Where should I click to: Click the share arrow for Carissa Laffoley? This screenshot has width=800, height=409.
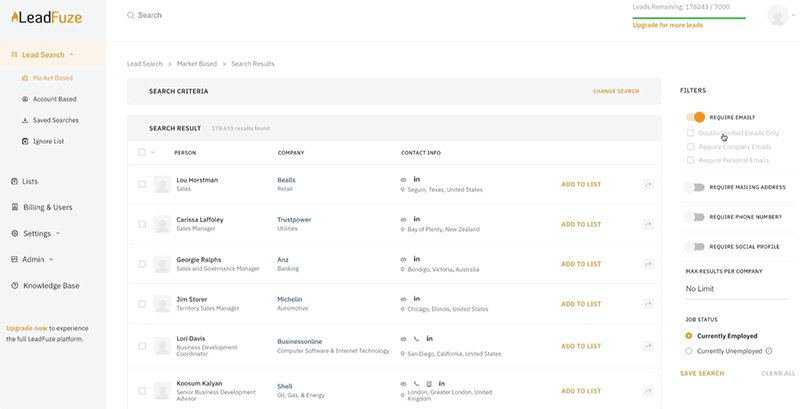[648, 224]
